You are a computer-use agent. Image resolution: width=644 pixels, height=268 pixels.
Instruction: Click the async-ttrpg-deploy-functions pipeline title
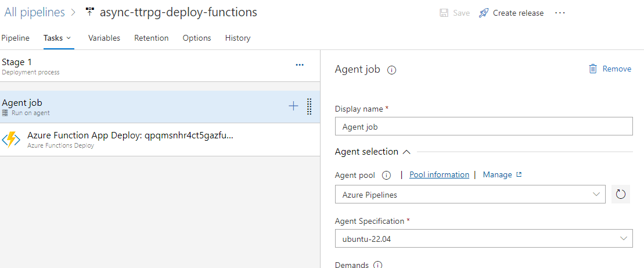pyautogui.click(x=179, y=12)
